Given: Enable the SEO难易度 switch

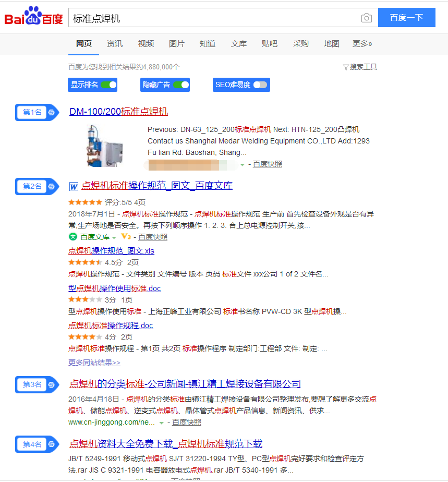Looking at the screenshot, I should click(260, 85).
